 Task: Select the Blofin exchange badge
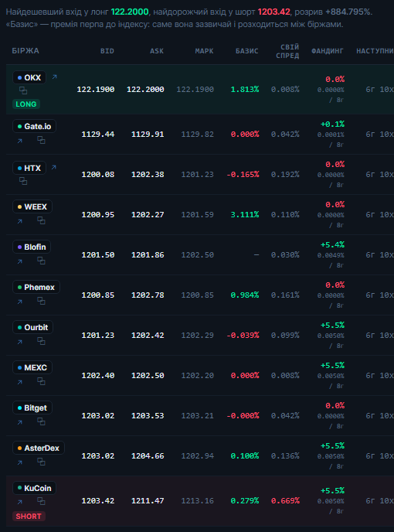pyautogui.click(x=32, y=247)
